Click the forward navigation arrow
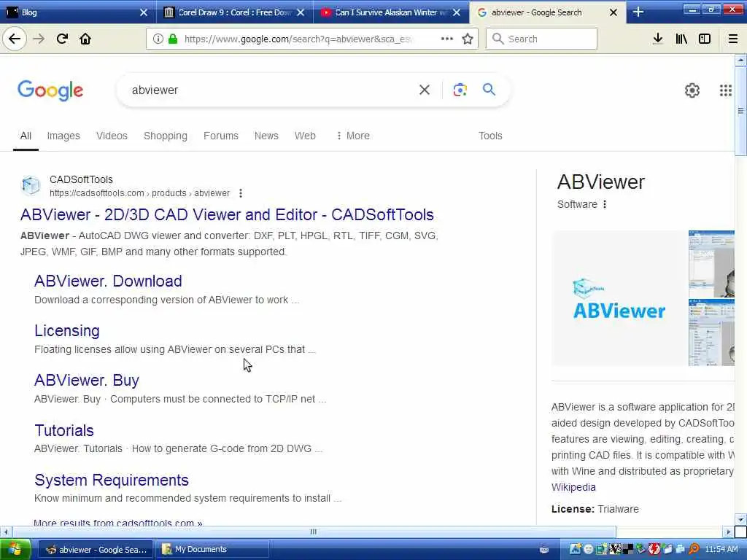The height and width of the screenshot is (560, 747). point(39,39)
